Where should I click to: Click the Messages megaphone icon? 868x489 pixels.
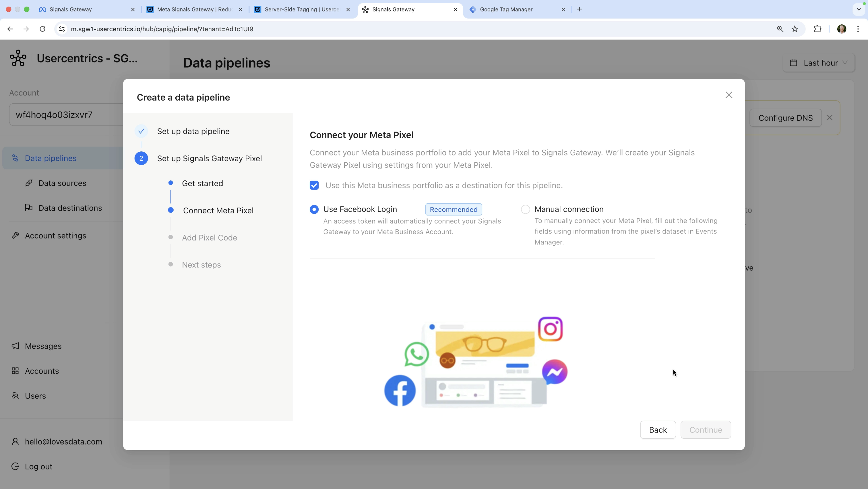15,346
